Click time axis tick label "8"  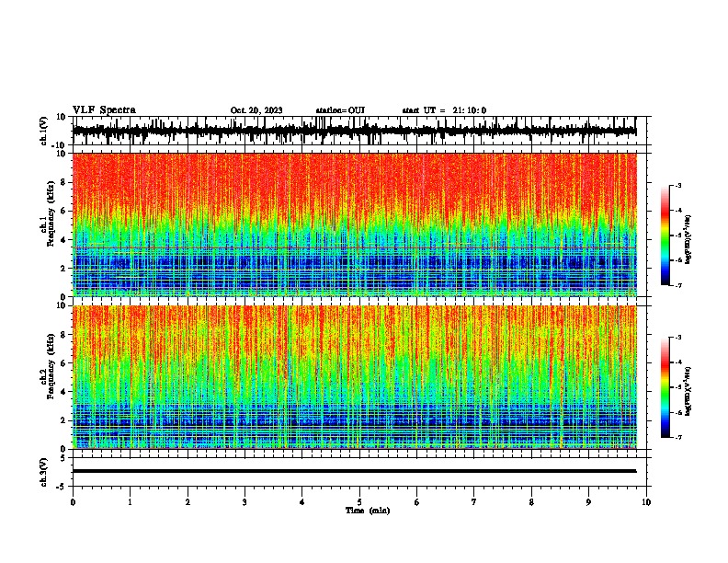pos(531,502)
